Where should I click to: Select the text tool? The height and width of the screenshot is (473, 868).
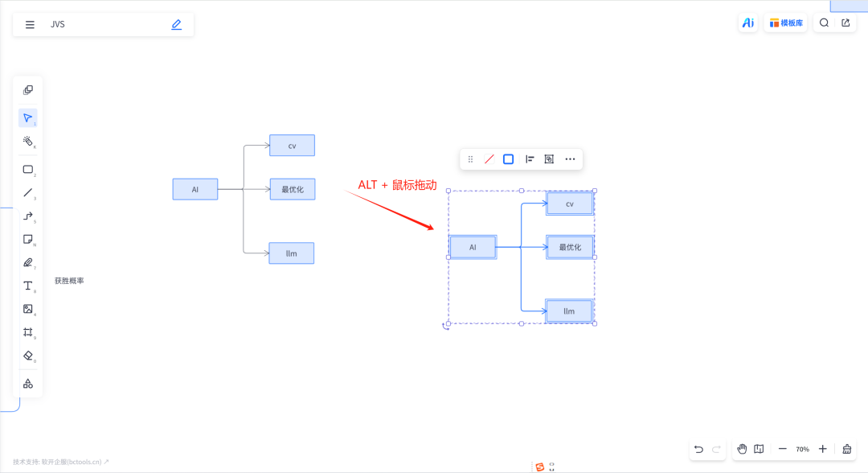click(27, 286)
